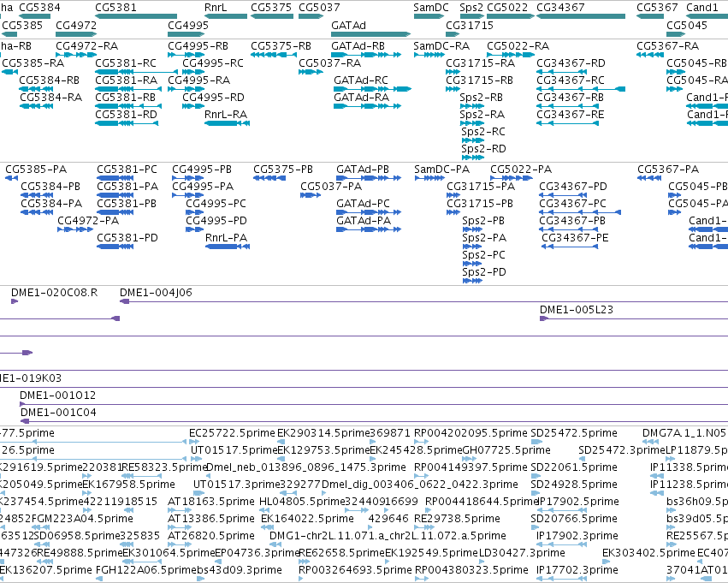The image size is (728, 583).
Task: Select transcript CG34367-RD
Action: (x=571, y=63)
